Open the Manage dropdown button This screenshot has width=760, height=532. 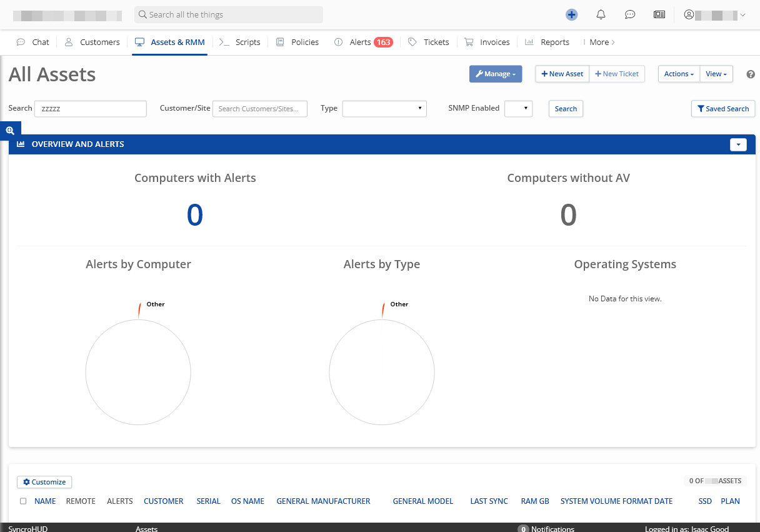pos(496,74)
